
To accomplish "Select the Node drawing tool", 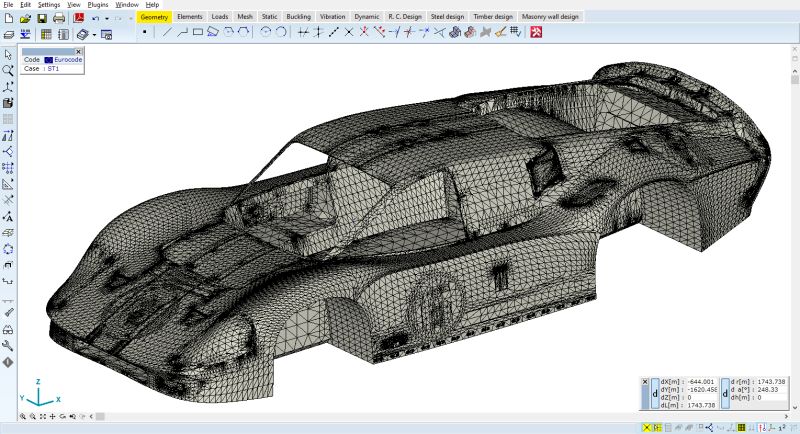I will (x=145, y=32).
